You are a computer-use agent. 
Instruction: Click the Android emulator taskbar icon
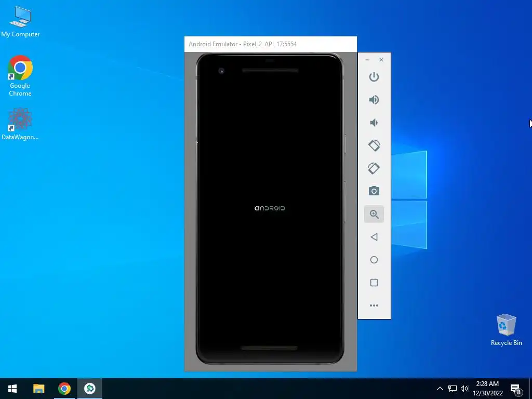(90, 389)
